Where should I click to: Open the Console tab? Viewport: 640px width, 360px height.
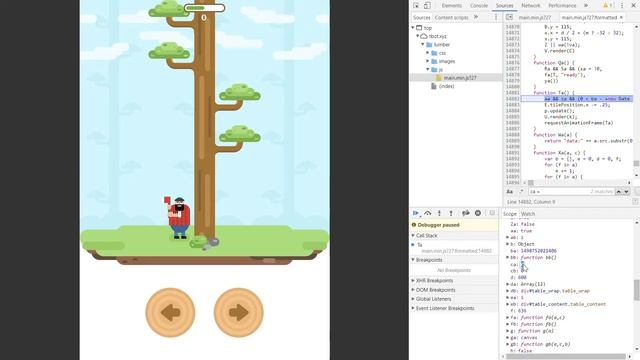tap(479, 5)
